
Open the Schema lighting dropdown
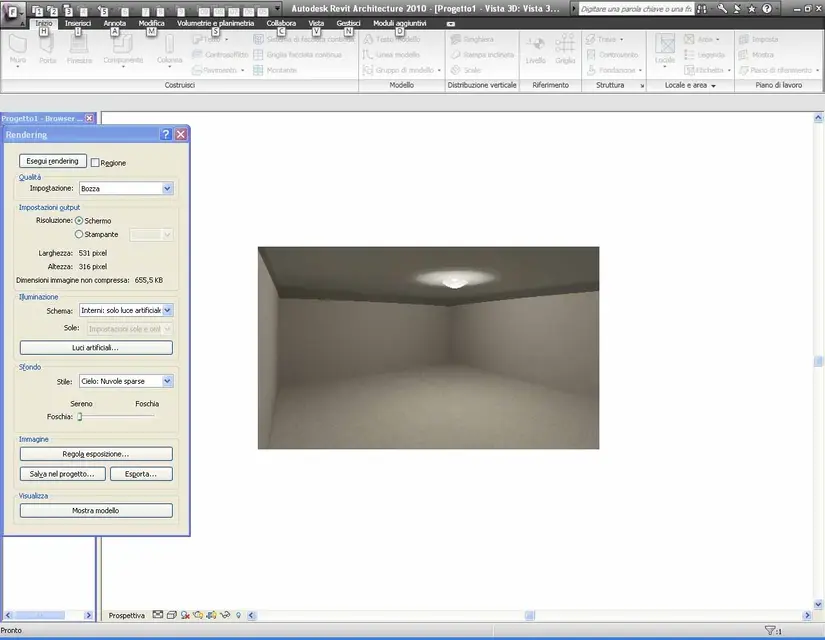pos(126,311)
